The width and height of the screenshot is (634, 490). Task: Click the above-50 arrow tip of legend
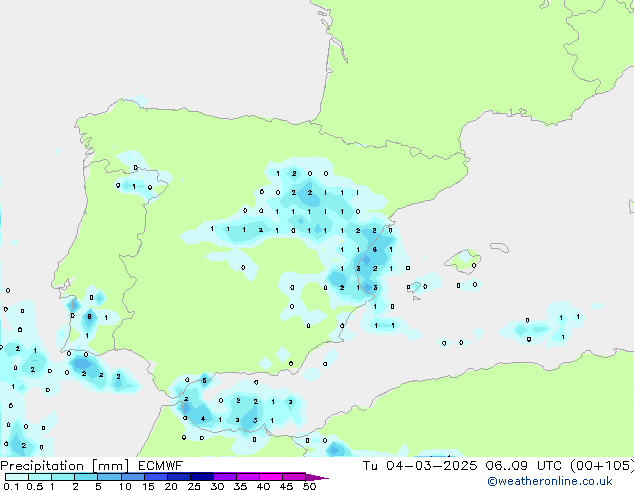coord(317,478)
